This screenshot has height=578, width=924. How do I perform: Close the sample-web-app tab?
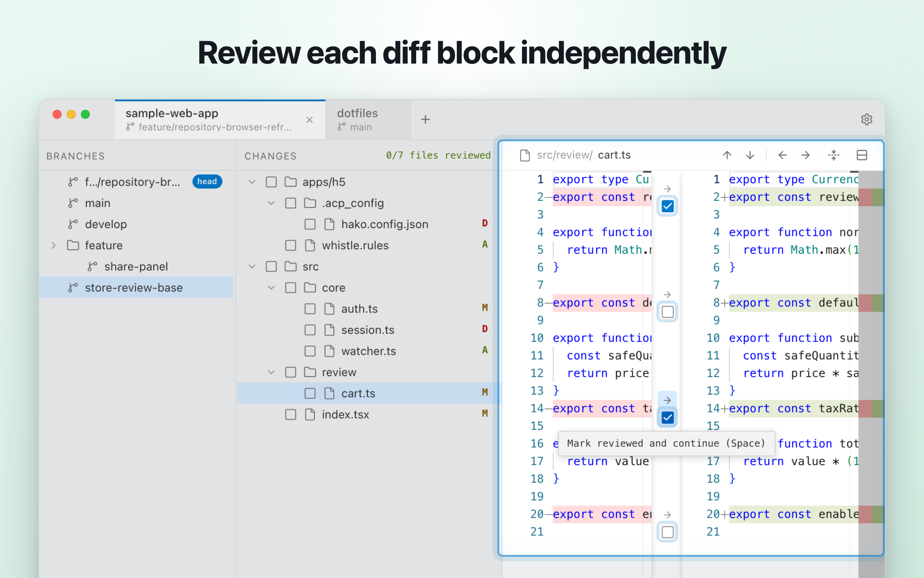coord(310,120)
